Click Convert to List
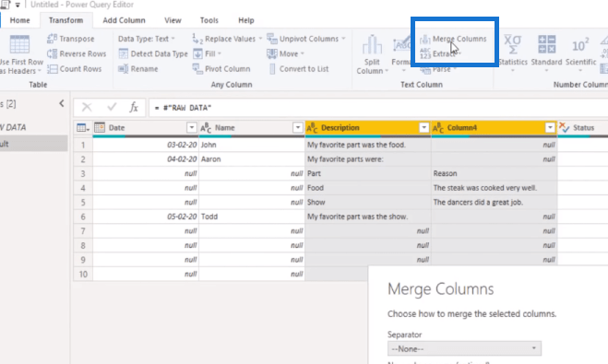The image size is (608, 364). pyautogui.click(x=299, y=69)
